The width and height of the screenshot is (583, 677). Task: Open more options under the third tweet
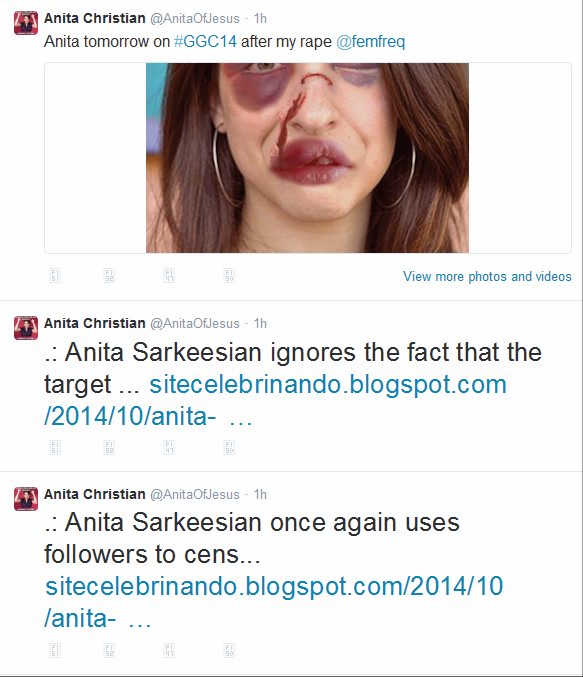(229, 650)
